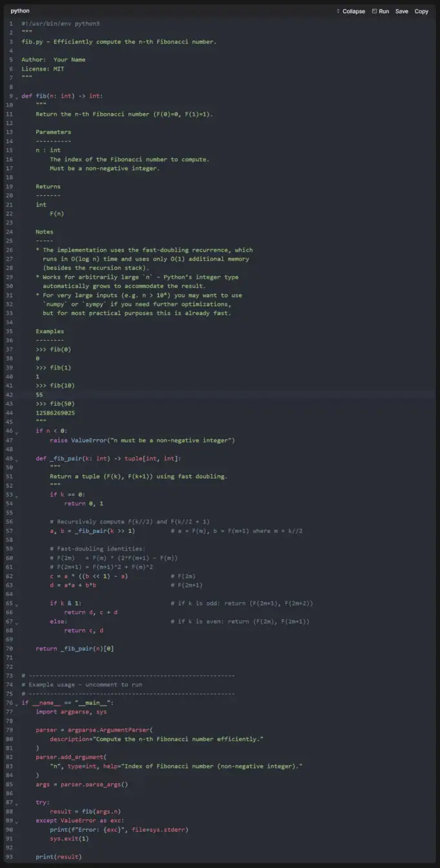Click the 'result = fib(args.n)' line
The height and width of the screenshot is (868, 440).
click(x=86, y=812)
